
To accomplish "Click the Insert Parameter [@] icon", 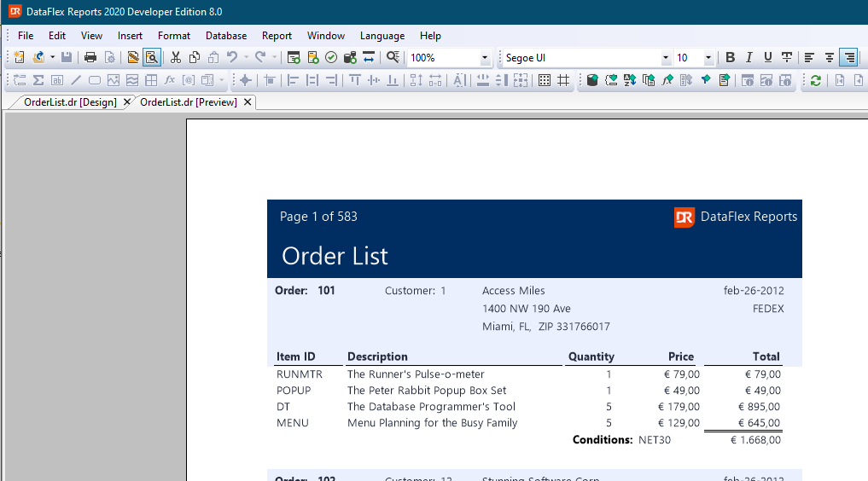I will click(189, 81).
